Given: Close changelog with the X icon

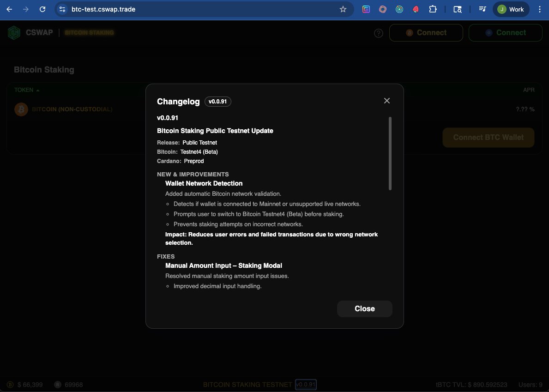Looking at the screenshot, I should tap(386, 101).
